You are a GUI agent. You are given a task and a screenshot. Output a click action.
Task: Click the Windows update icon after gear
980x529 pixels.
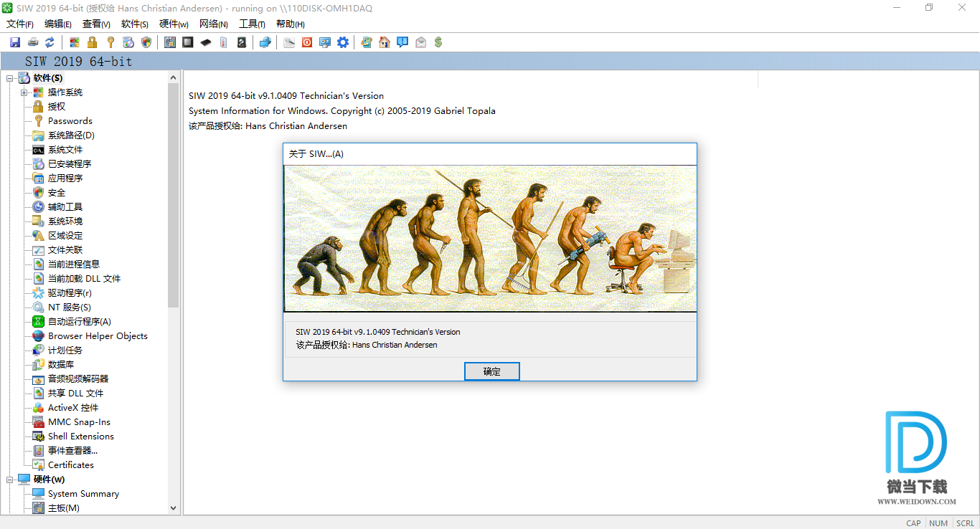pyautogui.click(x=367, y=42)
